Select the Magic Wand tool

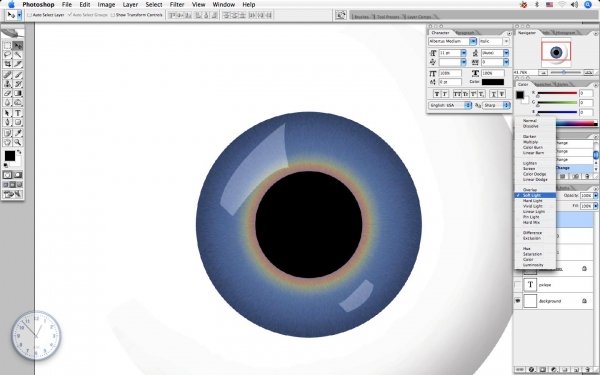pos(18,55)
